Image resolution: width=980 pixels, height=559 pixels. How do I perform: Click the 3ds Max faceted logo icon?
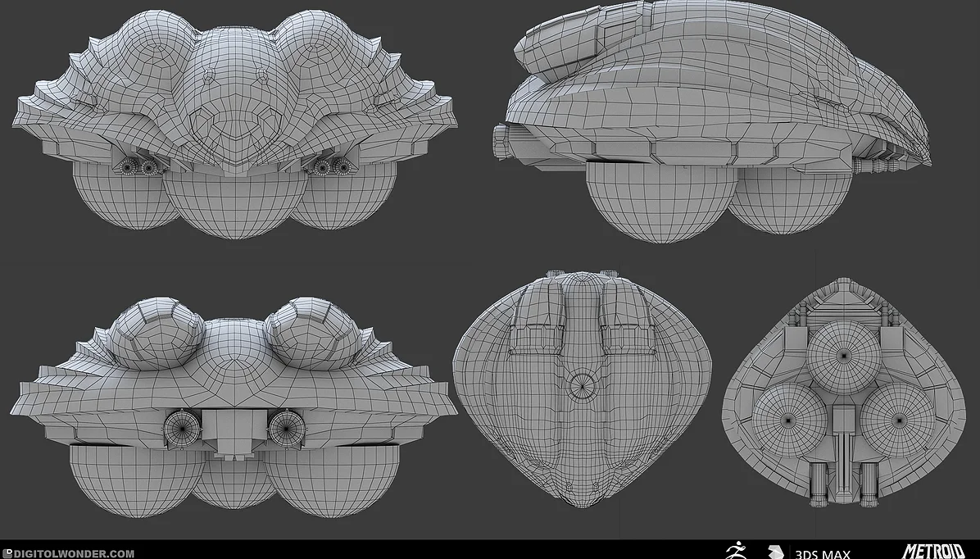click(x=776, y=552)
